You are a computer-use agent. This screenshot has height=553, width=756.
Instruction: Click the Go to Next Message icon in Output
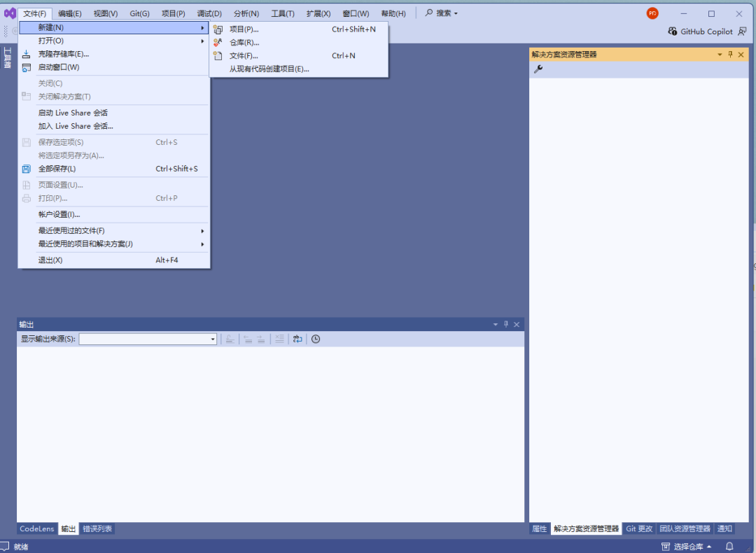click(x=261, y=339)
